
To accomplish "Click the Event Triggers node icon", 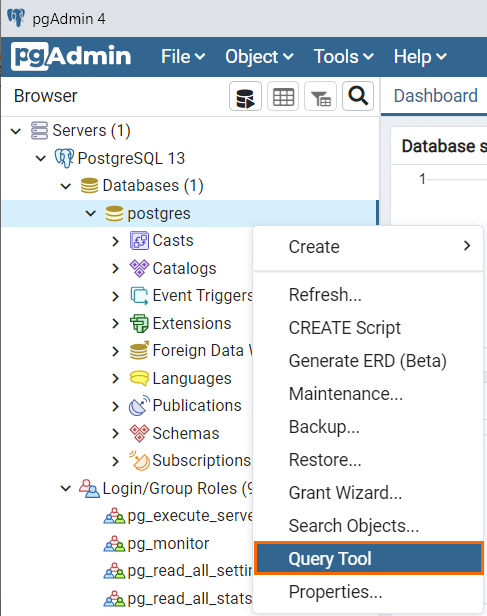I will (139, 295).
